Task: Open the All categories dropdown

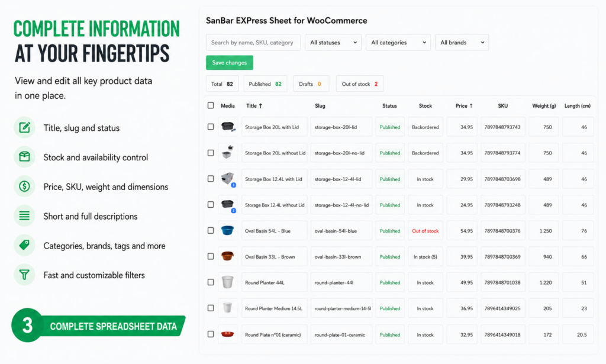Action: (398, 43)
